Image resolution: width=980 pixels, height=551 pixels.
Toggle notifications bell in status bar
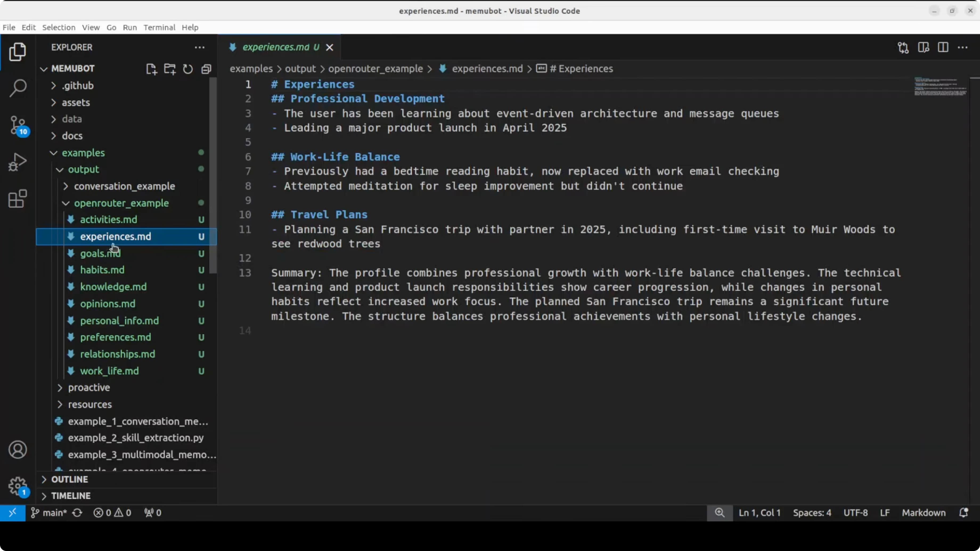click(963, 513)
